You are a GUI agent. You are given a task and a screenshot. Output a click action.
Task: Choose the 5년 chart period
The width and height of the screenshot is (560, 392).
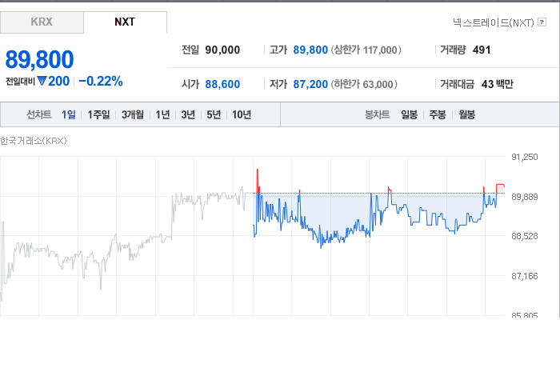[x=214, y=114]
